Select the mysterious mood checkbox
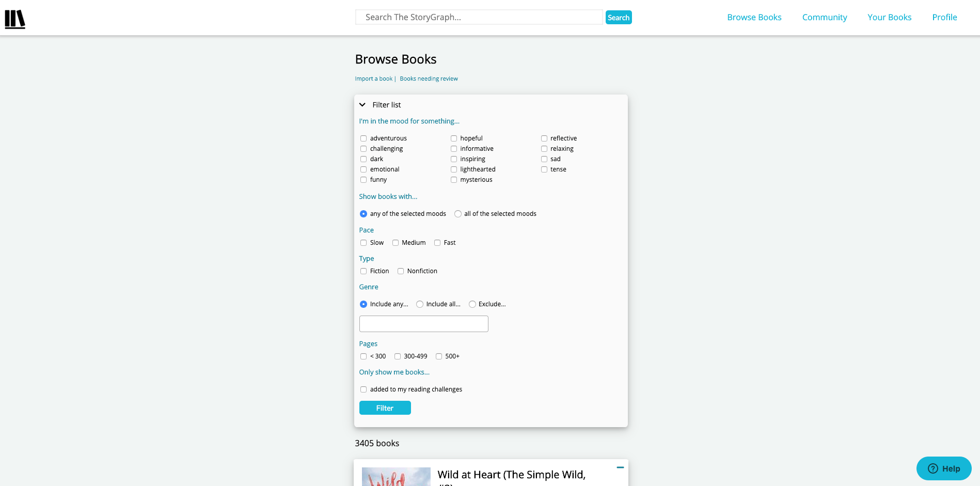This screenshot has width=980, height=486. click(x=454, y=180)
